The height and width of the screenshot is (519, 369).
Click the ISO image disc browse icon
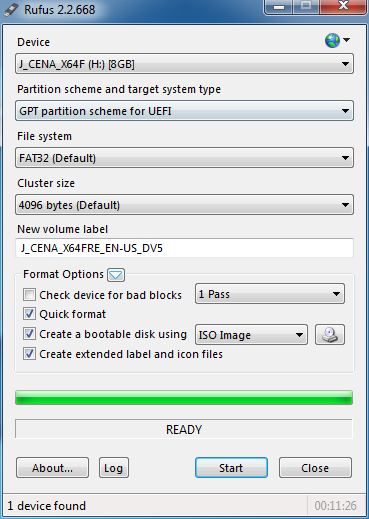coord(330,334)
